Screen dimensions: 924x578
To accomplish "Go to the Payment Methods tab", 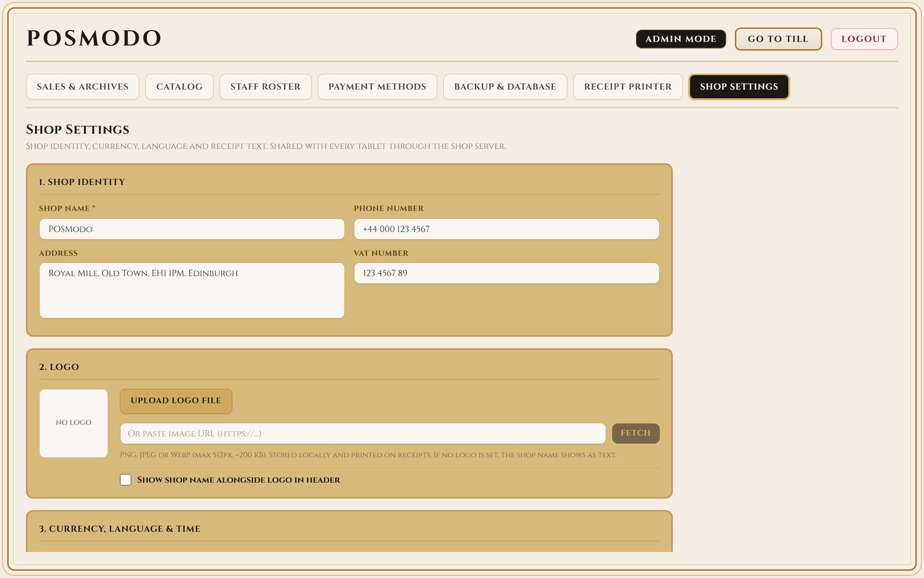I will (x=377, y=87).
